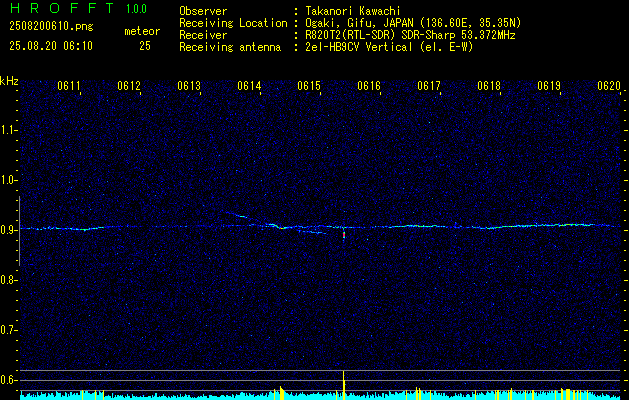Click frequency label 0.7
Viewport: 629px width, 400px height.
(x=8, y=330)
